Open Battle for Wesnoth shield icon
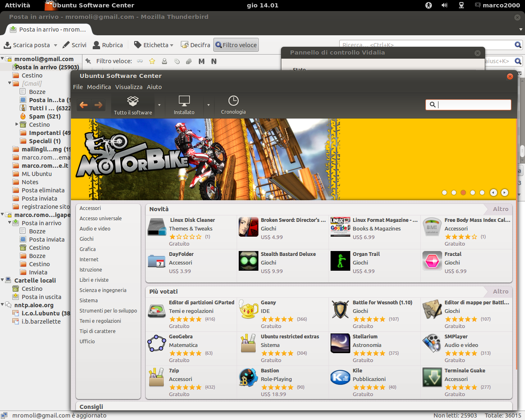This screenshot has height=420, width=525. click(x=340, y=310)
